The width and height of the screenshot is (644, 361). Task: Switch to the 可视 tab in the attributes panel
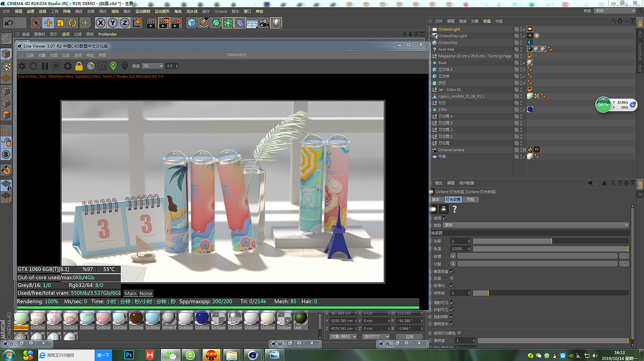(471, 199)
